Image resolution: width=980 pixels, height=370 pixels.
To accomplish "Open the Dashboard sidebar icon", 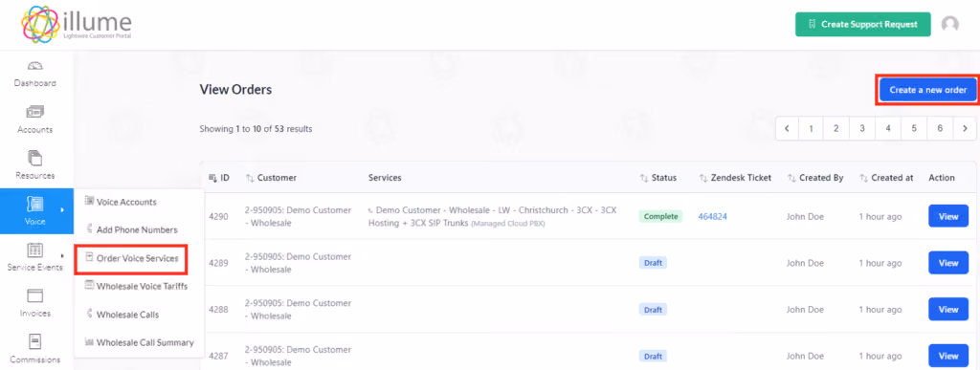I will tap(35, 66).
